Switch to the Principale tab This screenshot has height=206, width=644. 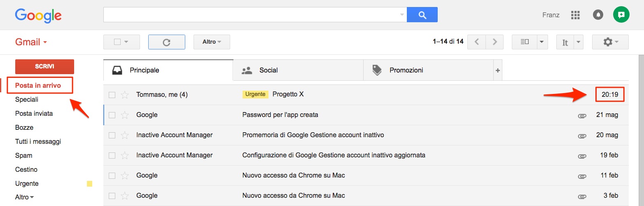coord(168,70)
